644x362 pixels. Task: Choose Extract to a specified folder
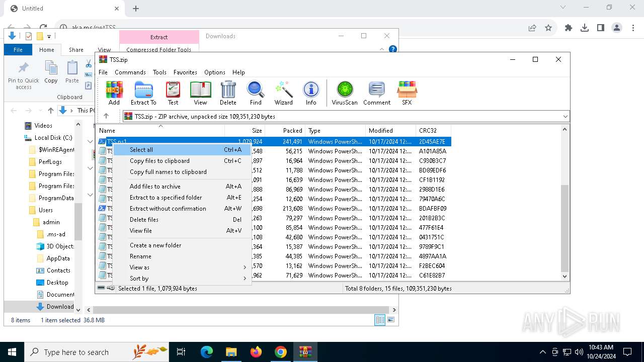coord(181,197)
